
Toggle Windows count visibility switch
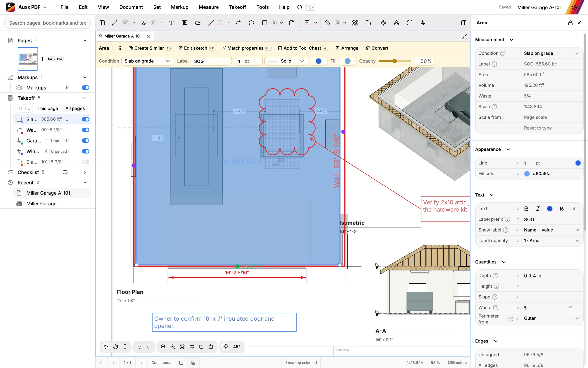(86, 151)
